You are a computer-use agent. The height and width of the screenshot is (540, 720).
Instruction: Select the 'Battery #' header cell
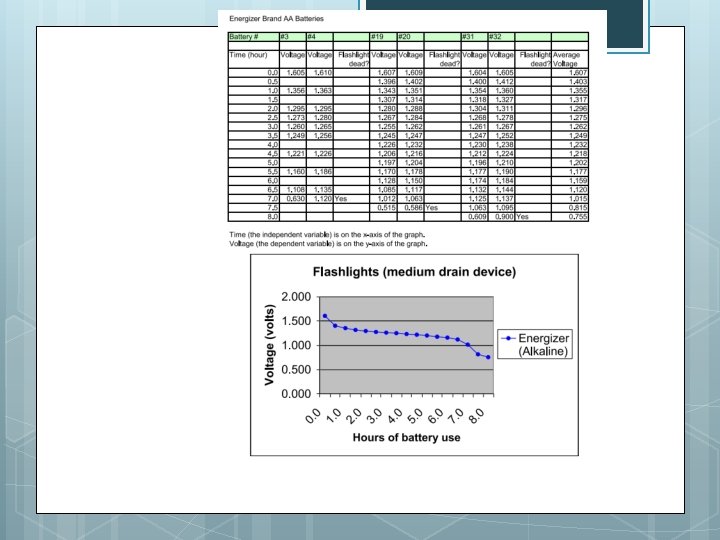point(254,37)
